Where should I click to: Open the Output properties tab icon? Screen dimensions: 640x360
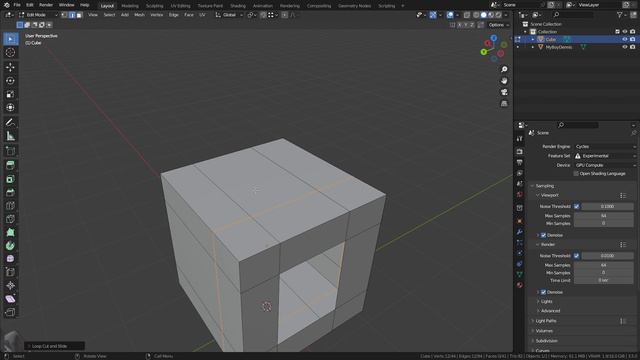point(520,162)
